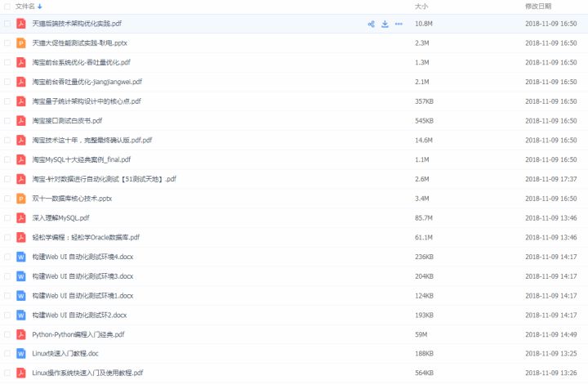Open 淘宝前台吞吐量优化-jiangjiangwei.pdf file name
Viewport: 588px width, 385px height.
tap(87, 82)
